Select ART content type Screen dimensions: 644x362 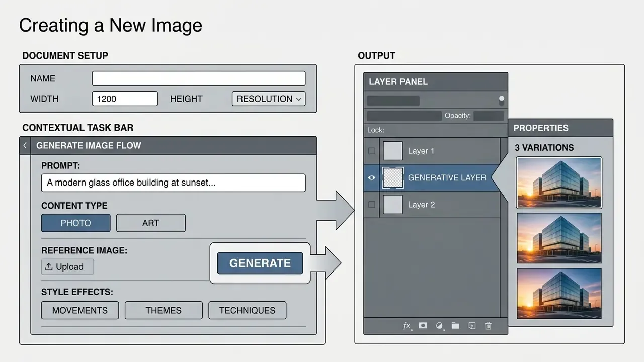[x=151, y=223]
